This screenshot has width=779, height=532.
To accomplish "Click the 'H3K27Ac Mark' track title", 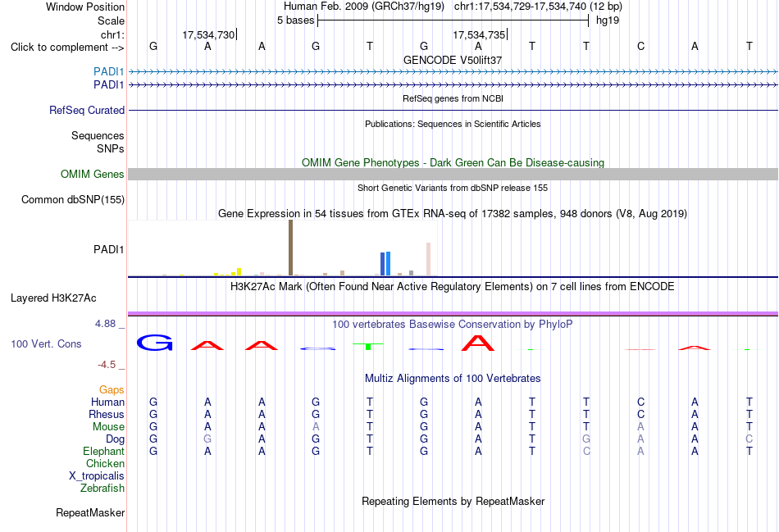I will pyautogui.click(x=453, y=287).
